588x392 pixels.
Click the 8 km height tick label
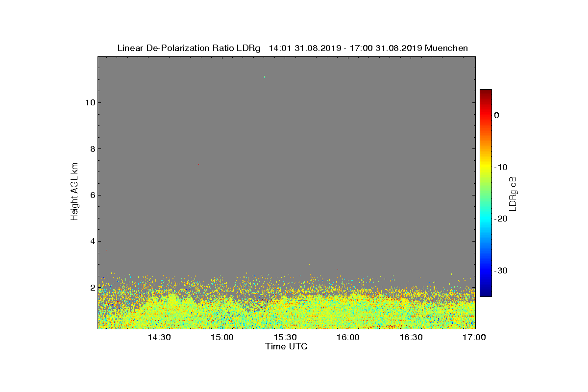point(92,149)
